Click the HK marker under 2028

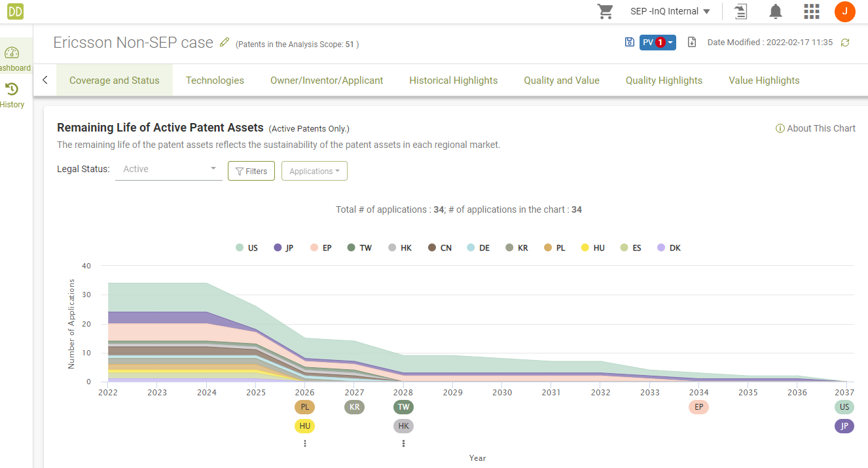click(x=403, y=426)
